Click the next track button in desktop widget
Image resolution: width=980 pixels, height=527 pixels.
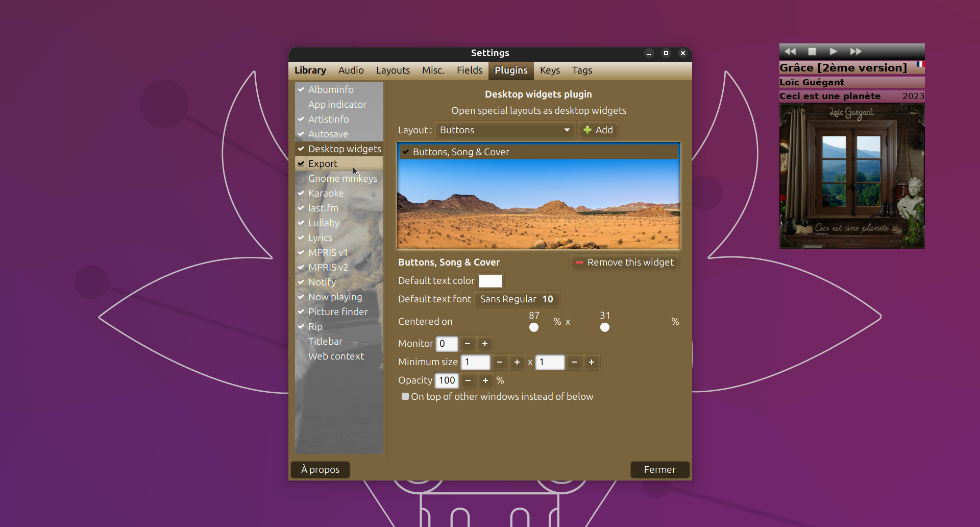(855, 52)
